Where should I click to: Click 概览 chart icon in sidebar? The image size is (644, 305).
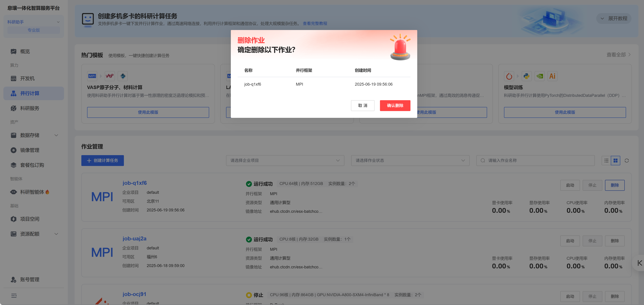[x=14, y=52]
